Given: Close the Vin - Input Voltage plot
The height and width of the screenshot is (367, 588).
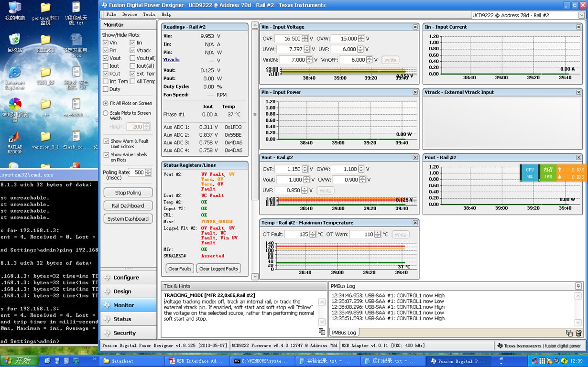Looking at the screenshot, I should coord(415,27).
